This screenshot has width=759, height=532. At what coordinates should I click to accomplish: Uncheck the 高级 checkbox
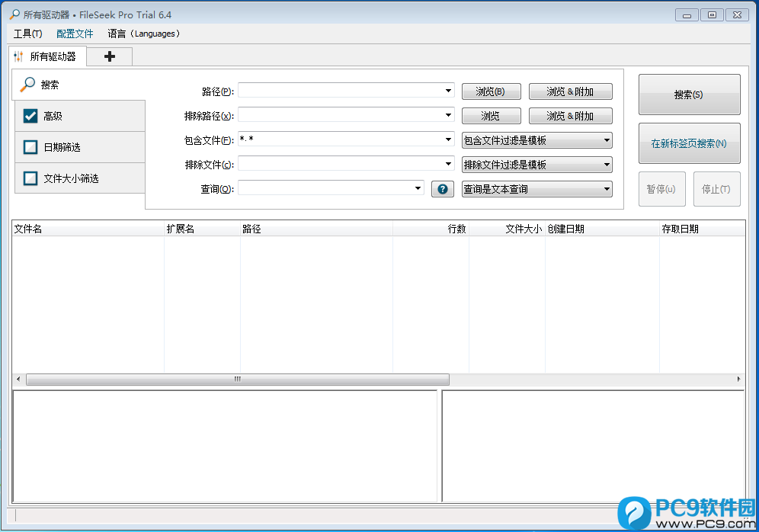click(30, 116)
